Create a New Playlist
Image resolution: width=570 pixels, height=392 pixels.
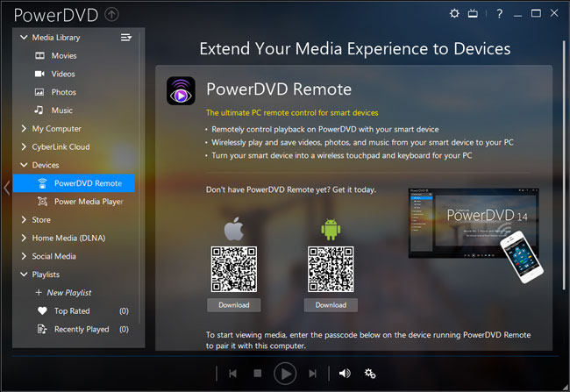[x=69, y=293]
